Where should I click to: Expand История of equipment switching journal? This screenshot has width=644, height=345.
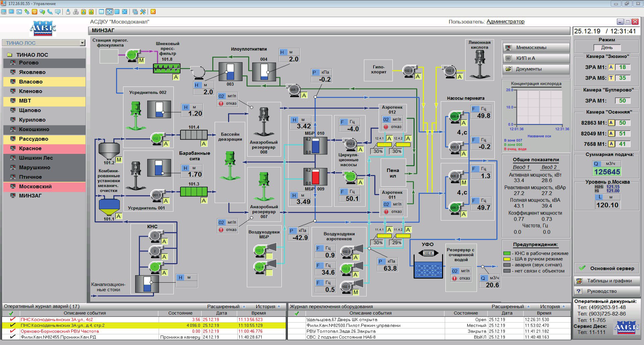(x=552, y=306)
